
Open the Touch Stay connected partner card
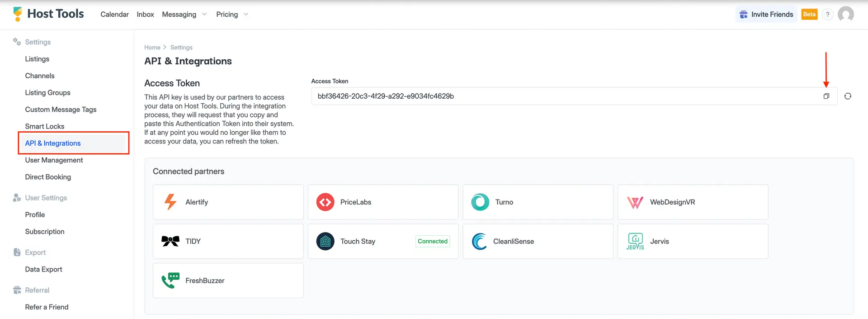click(382, 241)
